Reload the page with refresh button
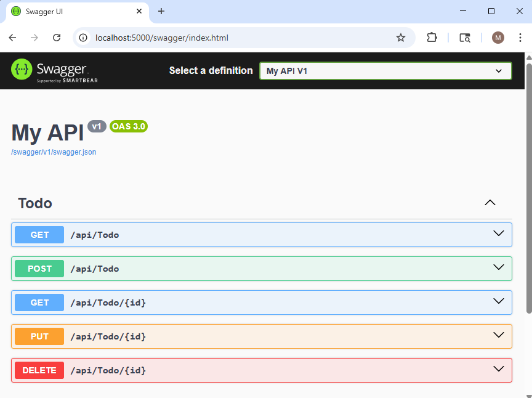This screenshot has height=398, width=532. click(x=57, y=38)
